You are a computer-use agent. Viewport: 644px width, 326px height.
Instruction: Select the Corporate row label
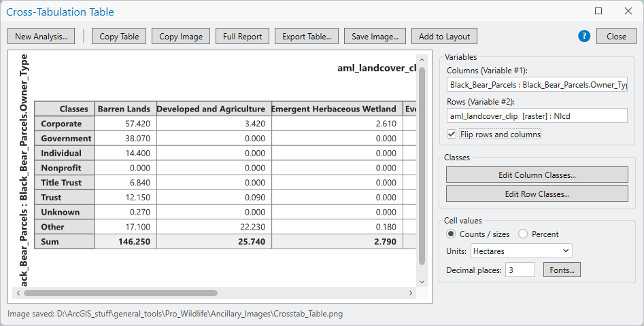point(65,124)
